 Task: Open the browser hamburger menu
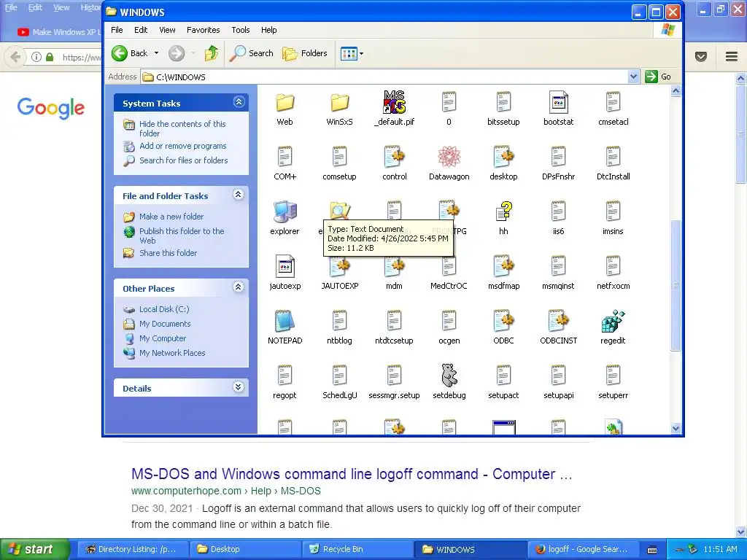click(x=732, y=57)
